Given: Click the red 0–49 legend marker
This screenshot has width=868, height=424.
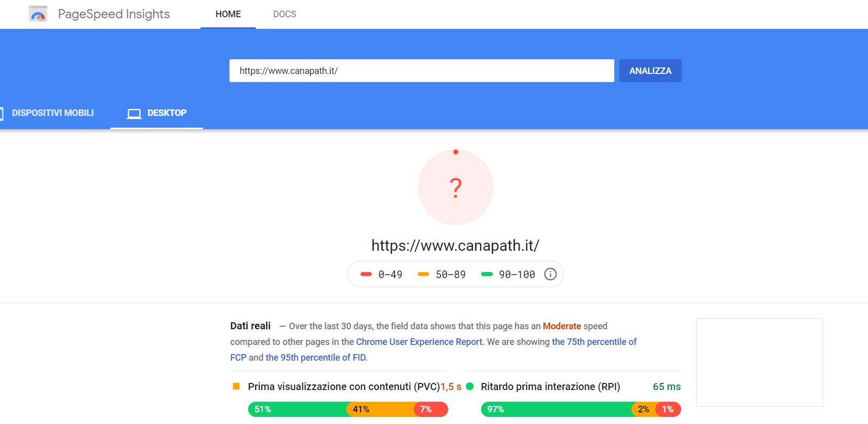Looking at the screenshot, I should coord(366,274).
